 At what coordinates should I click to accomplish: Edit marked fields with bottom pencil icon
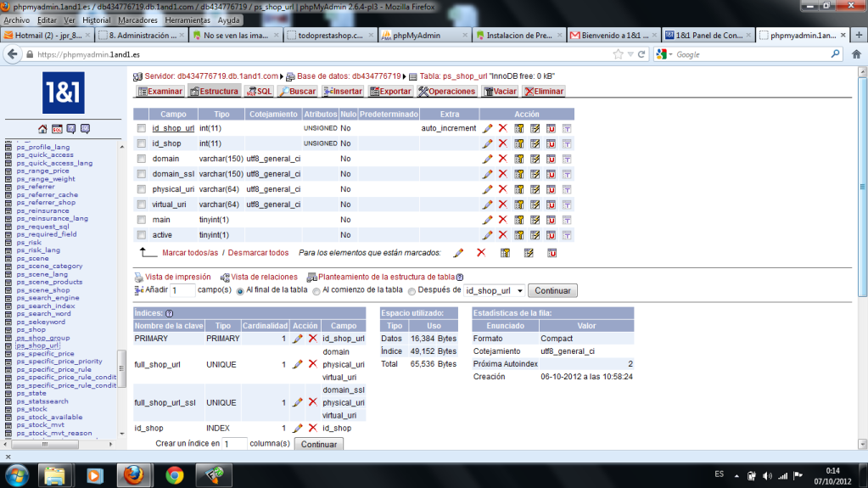coord(458,253)
